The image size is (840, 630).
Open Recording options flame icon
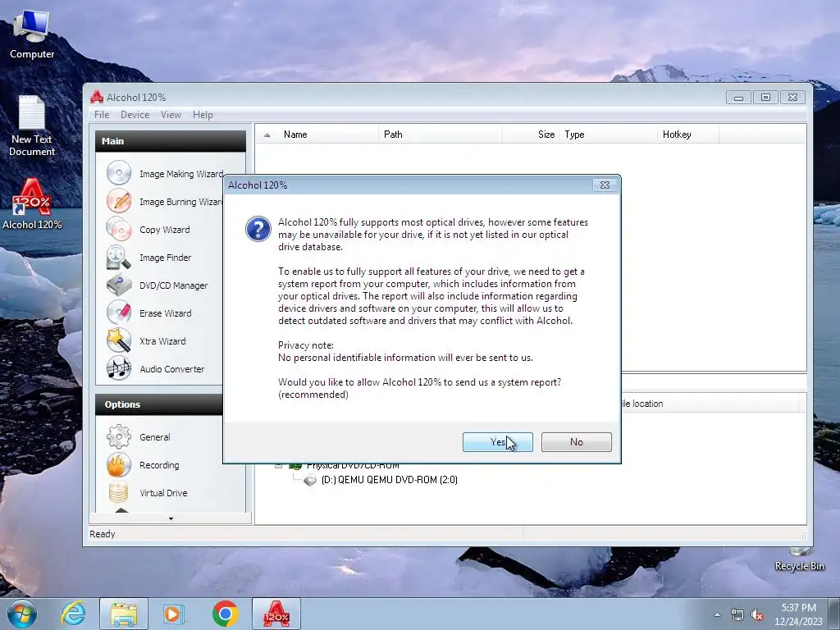coord(119,464)
